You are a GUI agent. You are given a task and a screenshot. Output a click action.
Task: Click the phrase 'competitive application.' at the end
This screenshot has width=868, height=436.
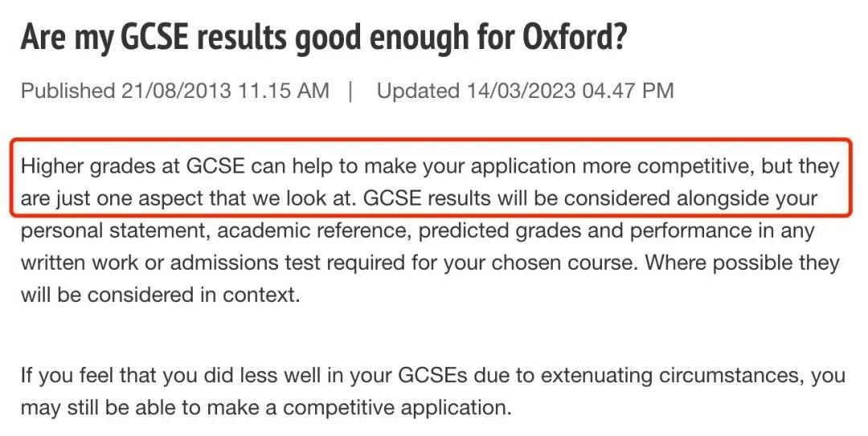[397, 408]
